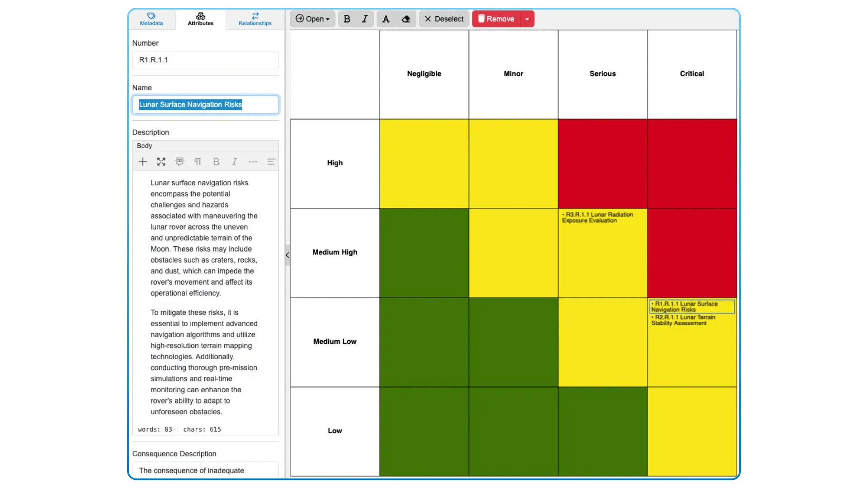Image resolution: width=868 pixels, height=488 pixels.
Task: Open the more options ellipsis in description editor
Action: (x=253, y=162)
